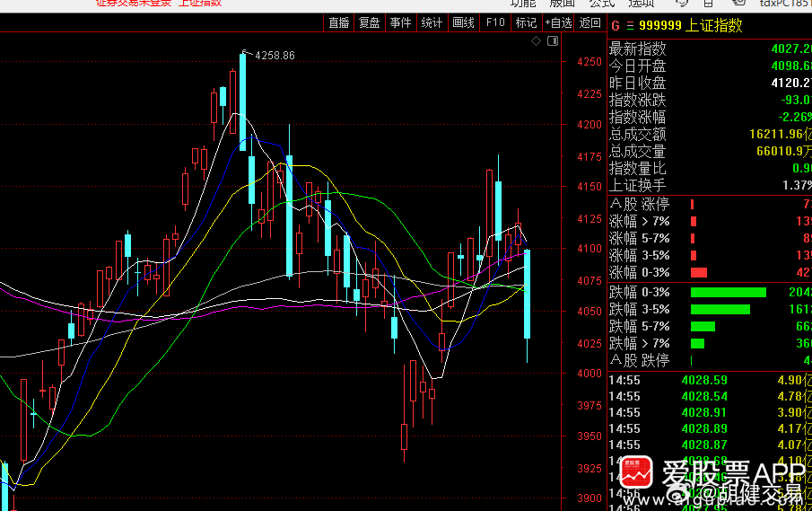Open the F10 company info page
This screenshot has width=812, height=511.
point(495,22)
